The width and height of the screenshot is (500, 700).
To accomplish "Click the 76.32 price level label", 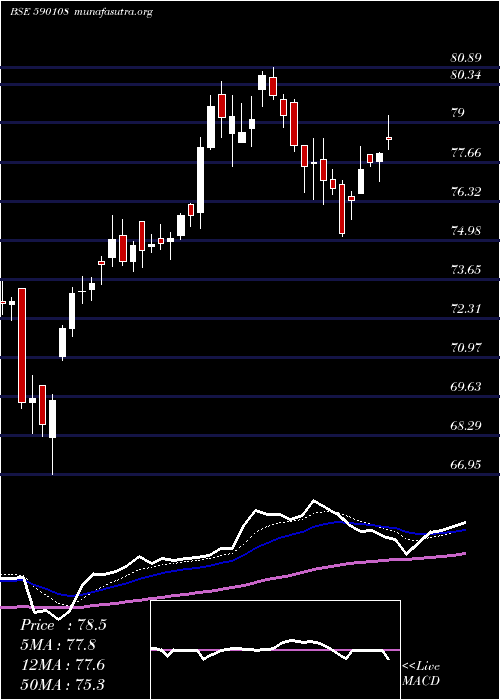I will (x=466, y=192).
